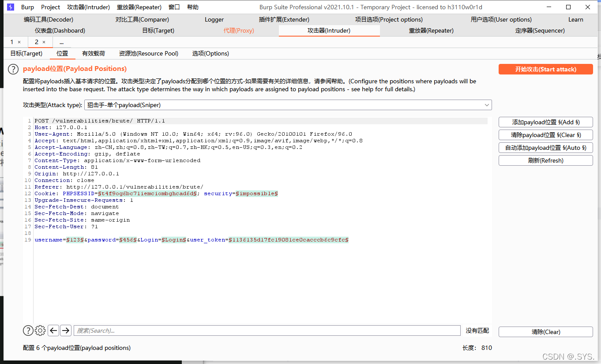Switch to 用户选项(User options) tab
The width and height of the screenshot is (601, 364).
click(x=501, y=19)
